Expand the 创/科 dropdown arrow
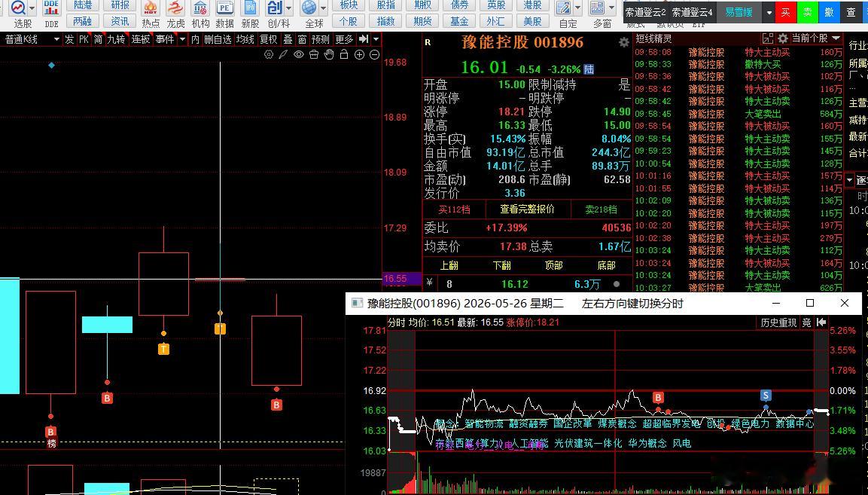This screenshot has height=495, width=868. [x=288, y=8]
